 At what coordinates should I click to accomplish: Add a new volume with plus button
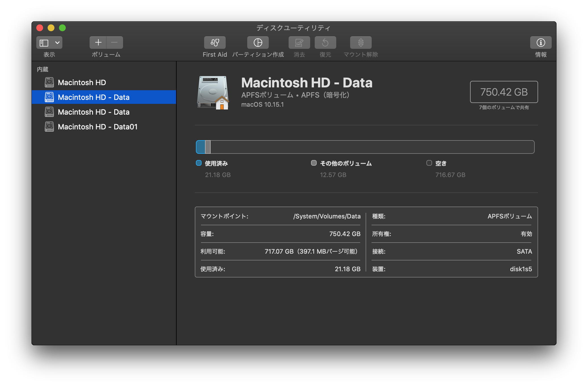pos(98,43)
